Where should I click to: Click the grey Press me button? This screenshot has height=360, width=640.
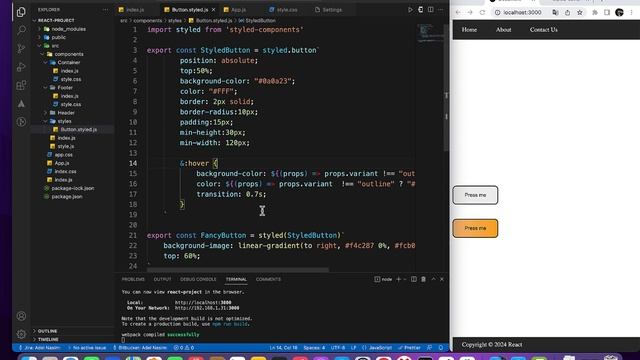(475, 195)
